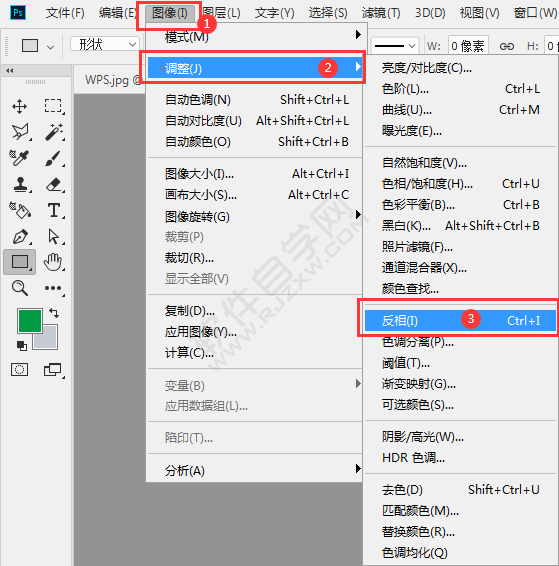Click the W width input field

coord(468,46)
